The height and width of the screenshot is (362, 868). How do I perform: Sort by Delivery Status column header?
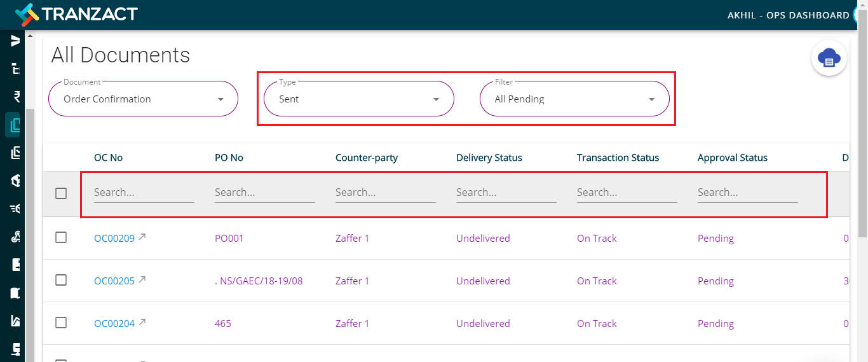pos(489,158)
